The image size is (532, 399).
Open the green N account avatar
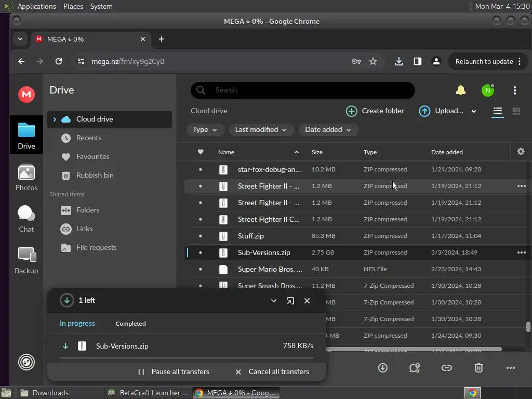coord(487,90)
